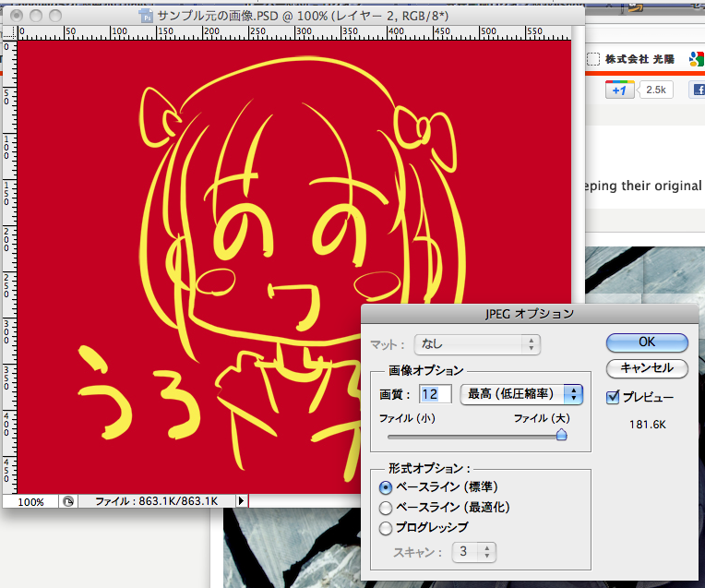The width and height of the screenshot is (705, 588).
Task: Click the vertical ruler
Action: click(x=10, y=268)
